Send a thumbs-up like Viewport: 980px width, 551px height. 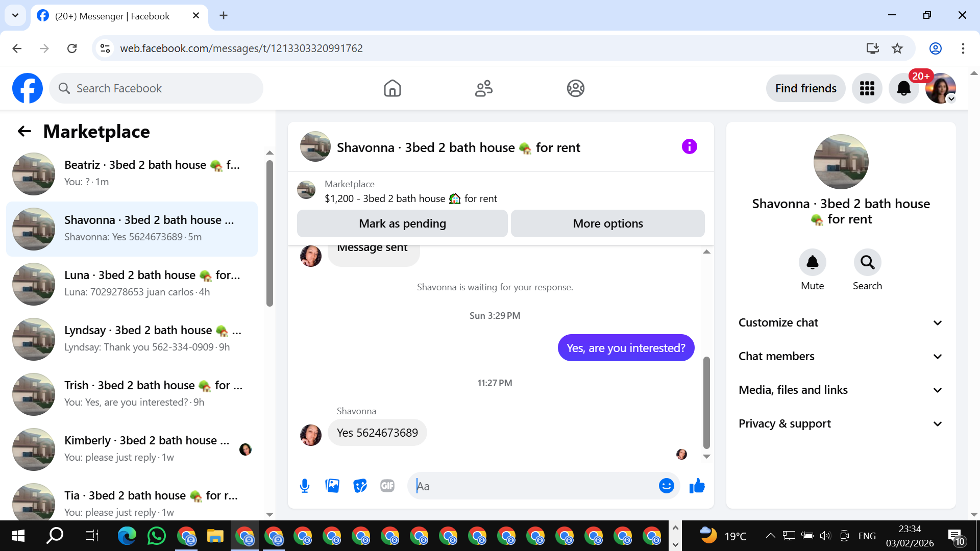tap(697, 486)
